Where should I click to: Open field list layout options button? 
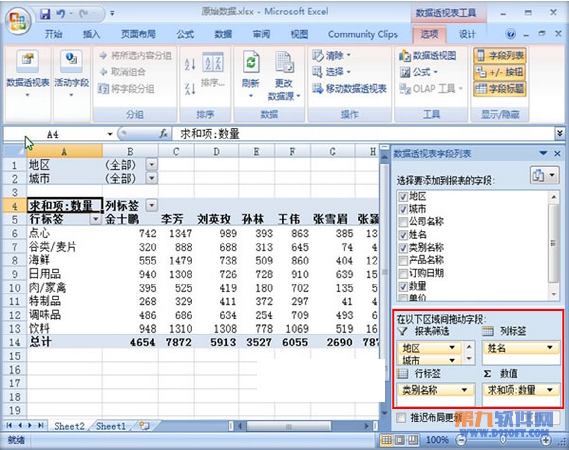pos(544,176)
